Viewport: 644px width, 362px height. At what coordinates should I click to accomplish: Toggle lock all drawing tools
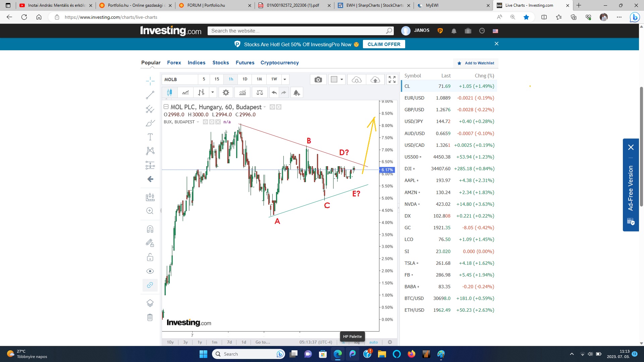pos(150,257)
